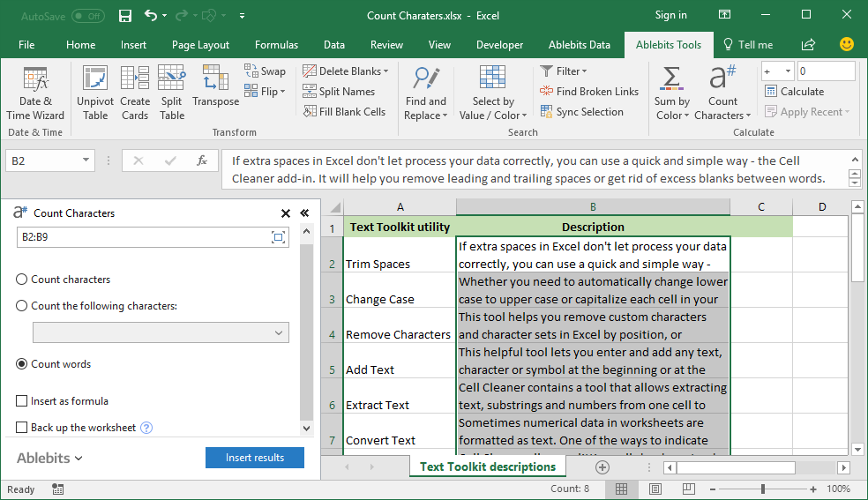Click the zoom slider handle
Image resolution: width=868 pixels, height=500 pixels.
[x=763, y=489]
